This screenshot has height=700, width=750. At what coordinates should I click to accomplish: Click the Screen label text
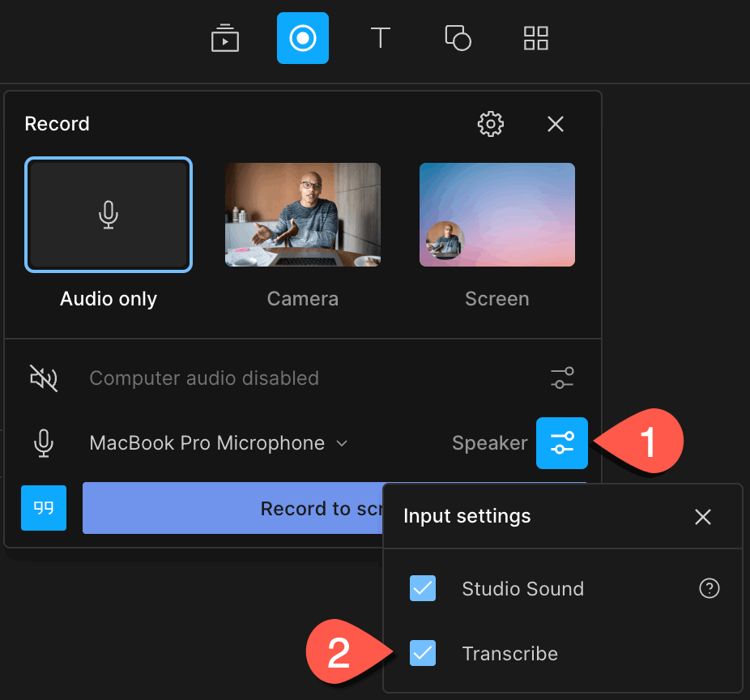click(x=497, y=299)
